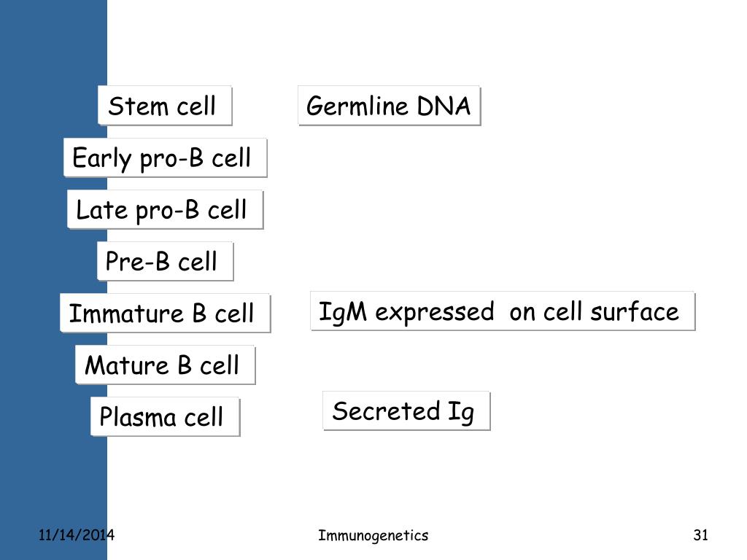Click the 11/14/2014 date footer
Viewport: 747px width, 560px height.
point(76,534)
